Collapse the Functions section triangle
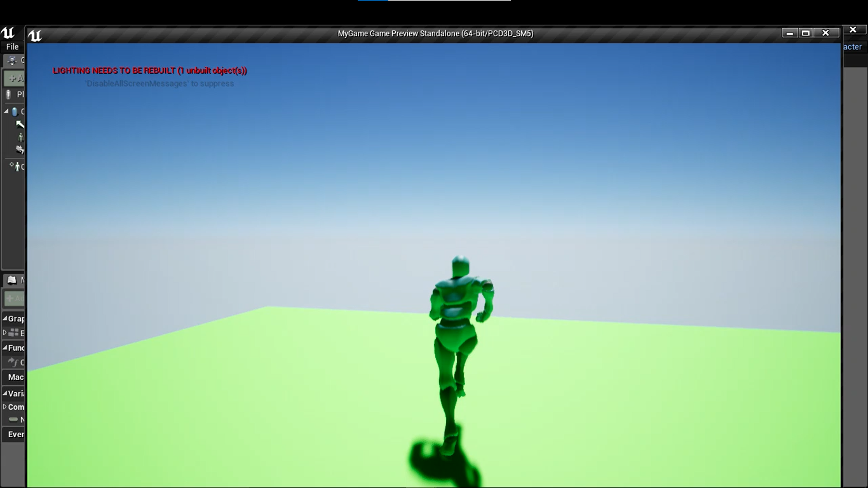This screenshot has height=488, width=868. pos(5,348)
